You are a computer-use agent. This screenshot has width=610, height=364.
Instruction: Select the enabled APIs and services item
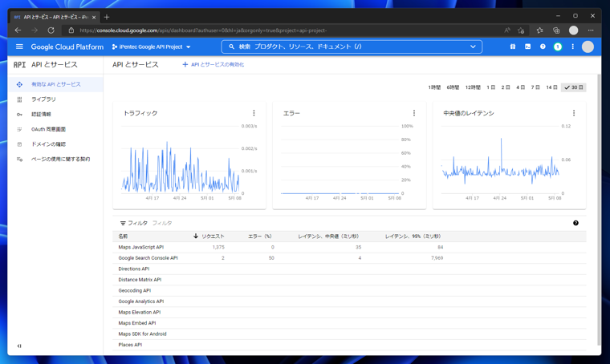point(55,84)
